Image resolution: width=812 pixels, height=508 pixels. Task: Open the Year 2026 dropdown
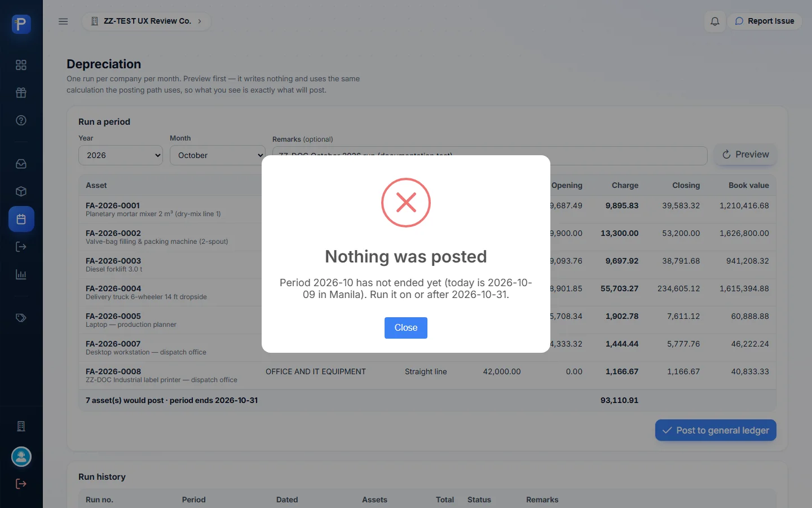[121, 155]
